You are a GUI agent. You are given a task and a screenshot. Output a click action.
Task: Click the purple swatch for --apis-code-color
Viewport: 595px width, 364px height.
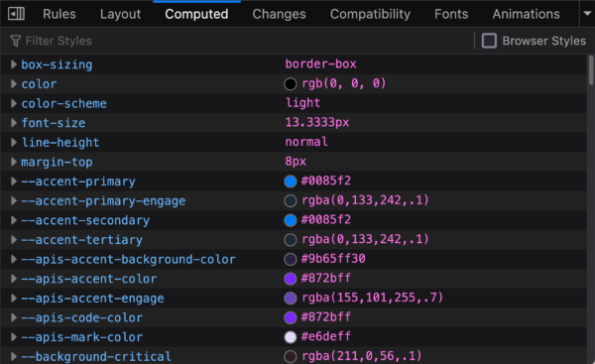tap(291, 317)
